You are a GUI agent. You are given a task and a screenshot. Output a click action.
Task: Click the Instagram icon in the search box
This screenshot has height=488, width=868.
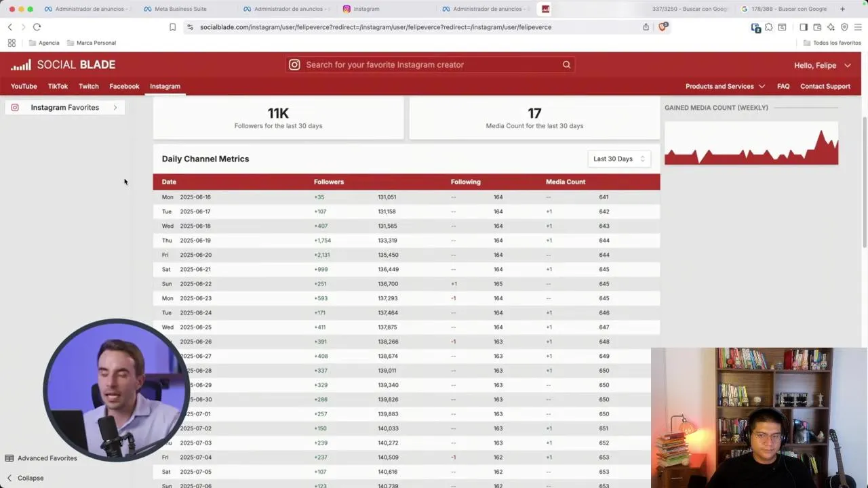pos(294,65)
